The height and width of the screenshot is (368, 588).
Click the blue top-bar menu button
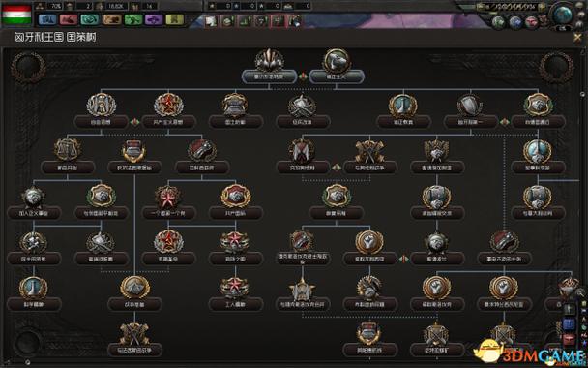(x=47, y=19)
